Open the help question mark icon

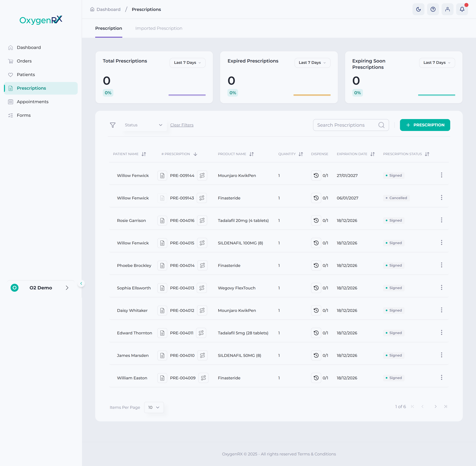click(433, 9)
